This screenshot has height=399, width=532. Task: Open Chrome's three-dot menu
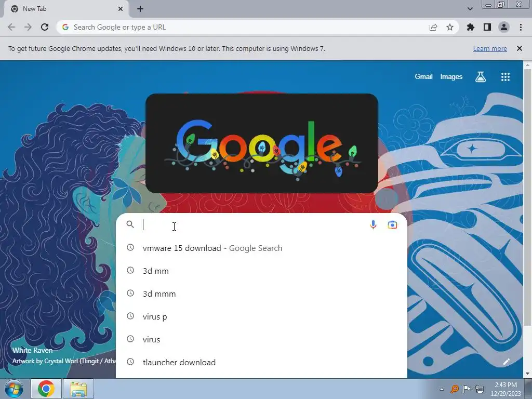point(521,27)
